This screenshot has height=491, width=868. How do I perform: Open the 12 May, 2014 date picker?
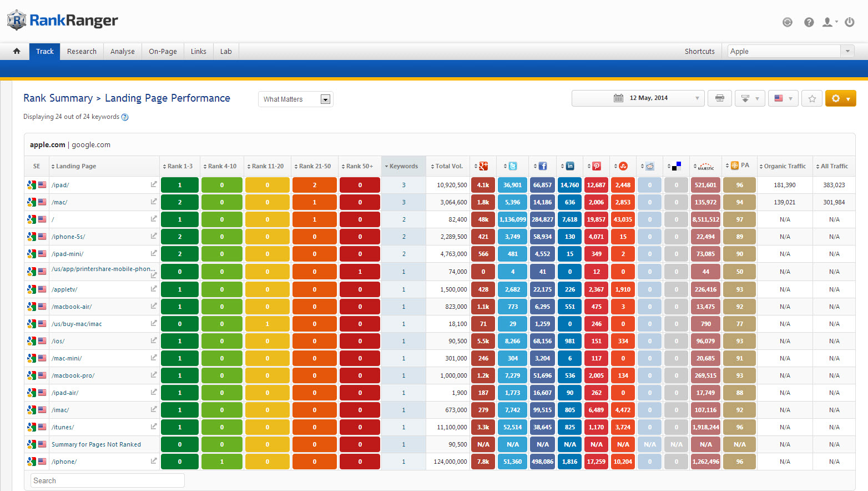pos(638,98)
